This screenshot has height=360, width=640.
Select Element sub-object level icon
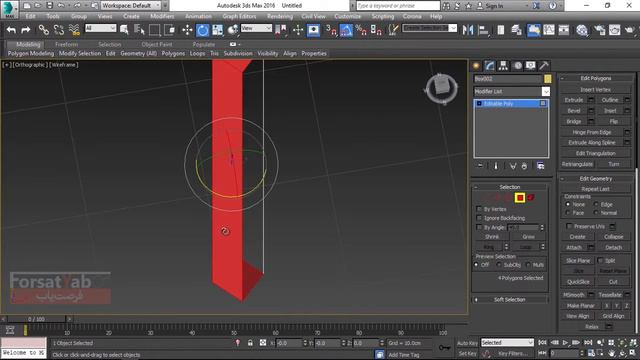[531, 198]
